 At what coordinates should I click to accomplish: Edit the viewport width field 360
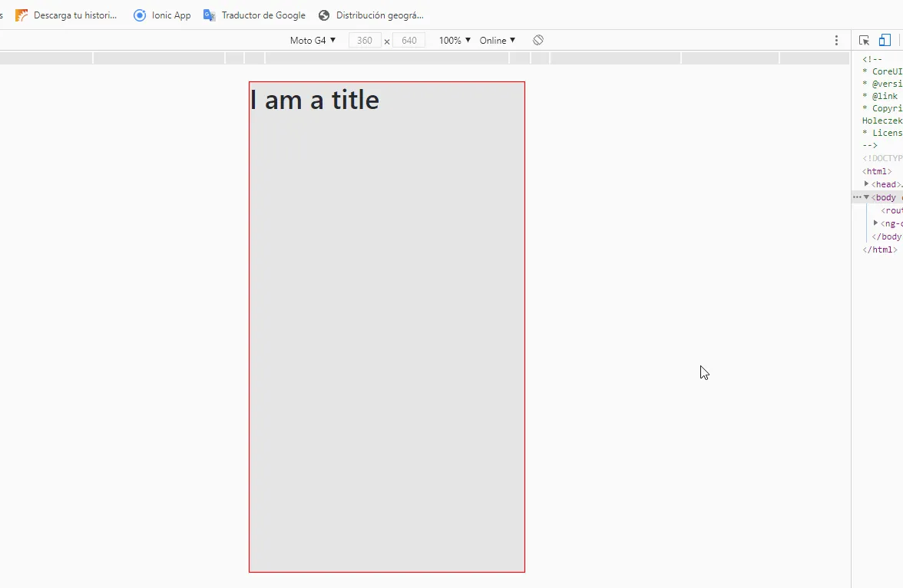click(365, 41)
